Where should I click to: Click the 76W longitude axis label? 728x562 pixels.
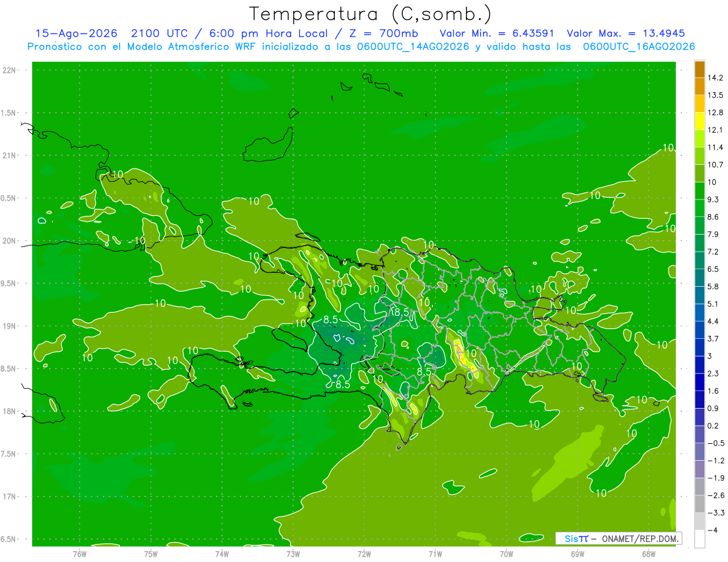[80, 554]
